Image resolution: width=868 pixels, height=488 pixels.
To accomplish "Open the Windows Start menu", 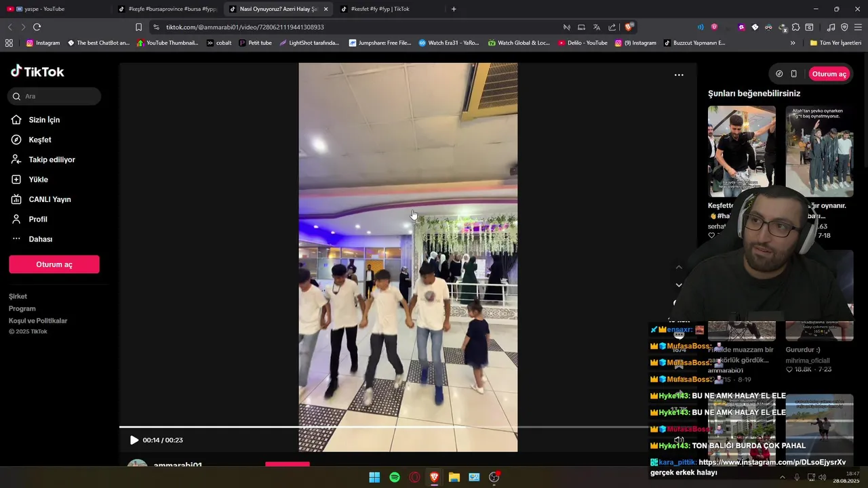I will [374, 477].
